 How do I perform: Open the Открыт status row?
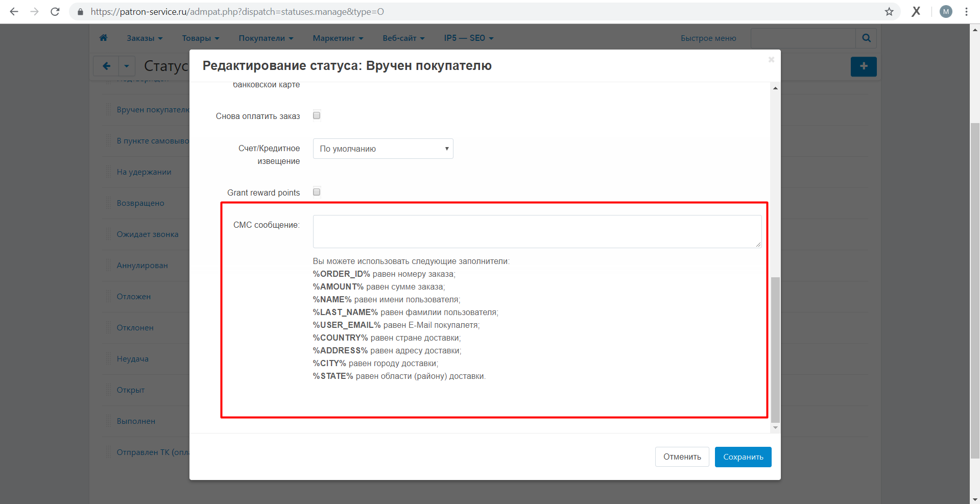131,390
